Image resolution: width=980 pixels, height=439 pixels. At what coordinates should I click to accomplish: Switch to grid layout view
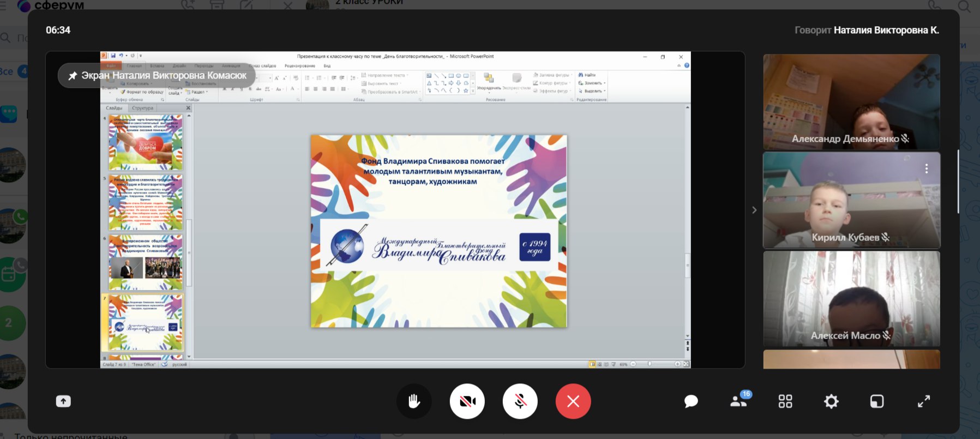pyautogui.click(x=785, y=402)
